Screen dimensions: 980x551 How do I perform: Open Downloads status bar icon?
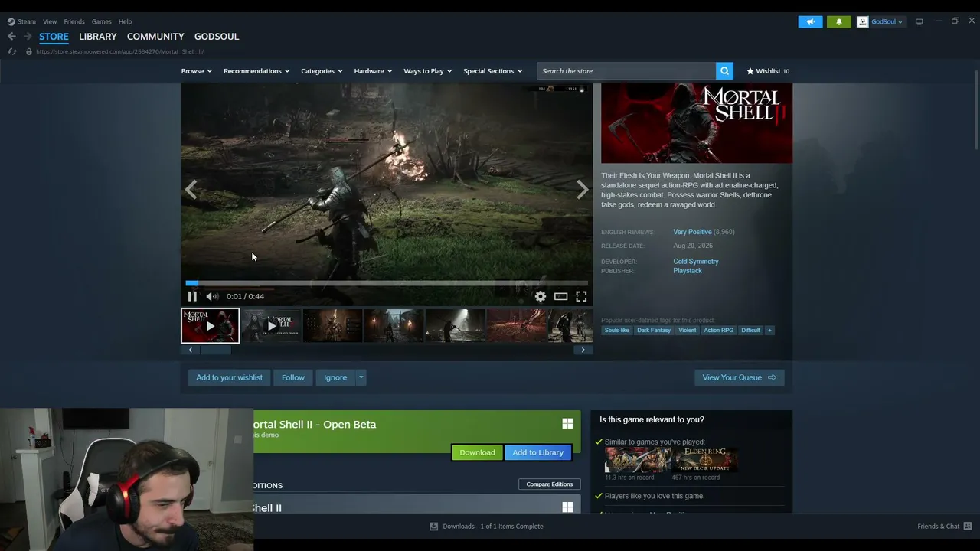pos(433,526)
